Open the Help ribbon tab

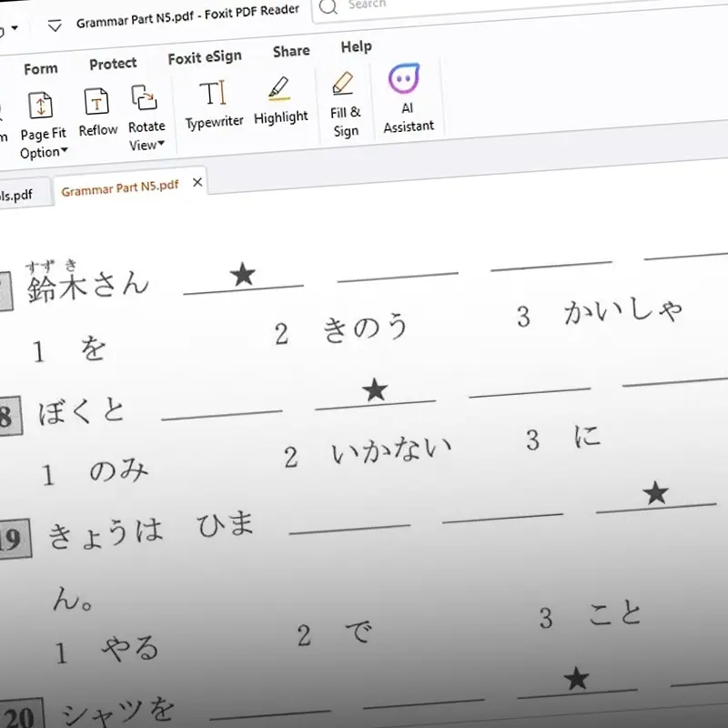point(356,46)
